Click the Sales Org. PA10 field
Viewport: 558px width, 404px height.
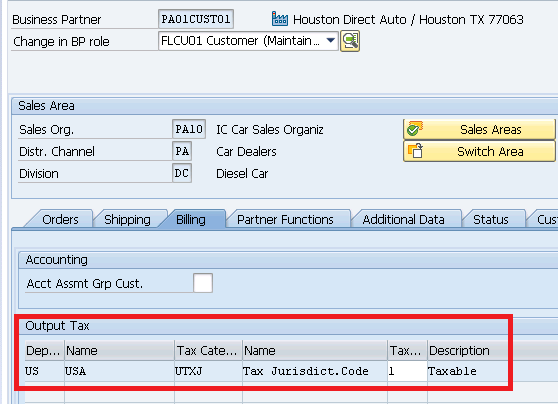tap(189, 129)
